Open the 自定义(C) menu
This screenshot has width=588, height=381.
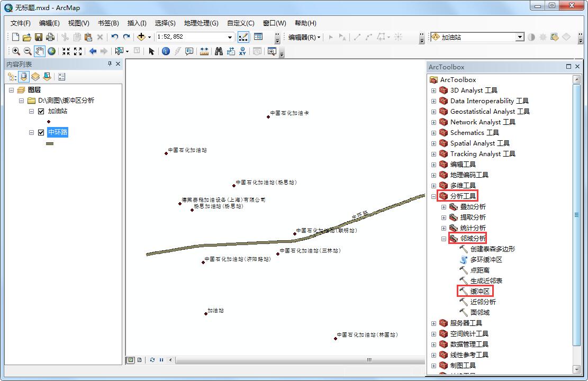(240, 23)
